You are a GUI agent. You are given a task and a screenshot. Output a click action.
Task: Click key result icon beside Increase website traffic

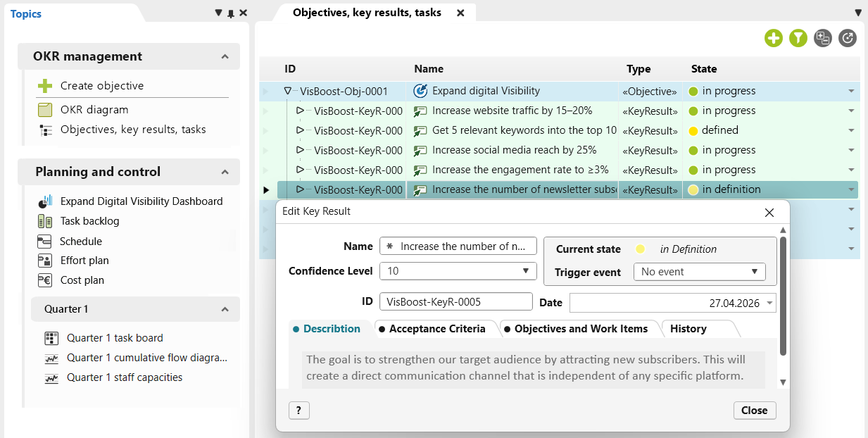[420, 111]
